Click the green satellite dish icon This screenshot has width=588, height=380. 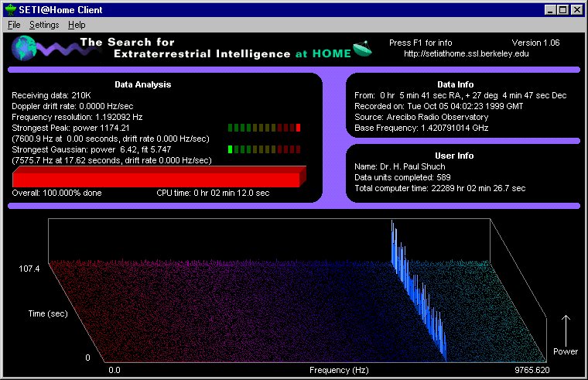(362, 49)
